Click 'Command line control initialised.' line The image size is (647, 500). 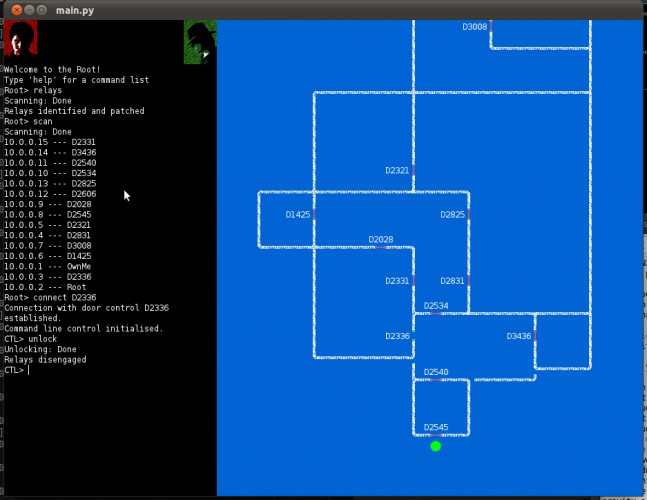coord(84,329)
